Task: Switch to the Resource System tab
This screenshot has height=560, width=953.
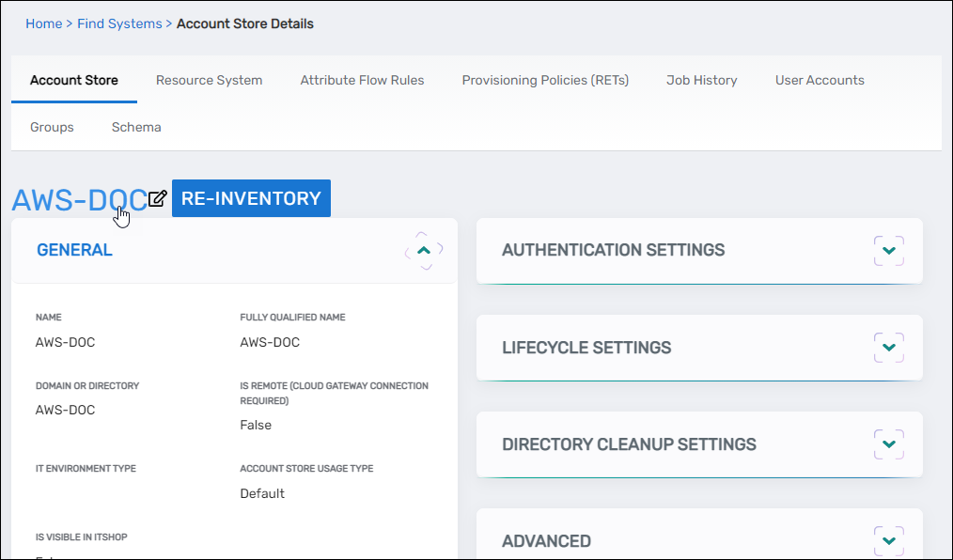Action: (x=209, y=80)
